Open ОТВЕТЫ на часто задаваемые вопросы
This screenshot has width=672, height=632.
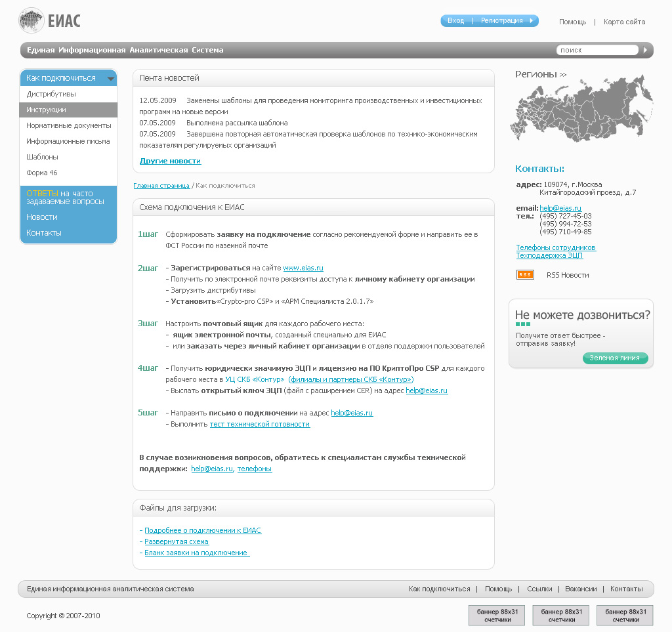pyautogui.click(x=65, y=198)
